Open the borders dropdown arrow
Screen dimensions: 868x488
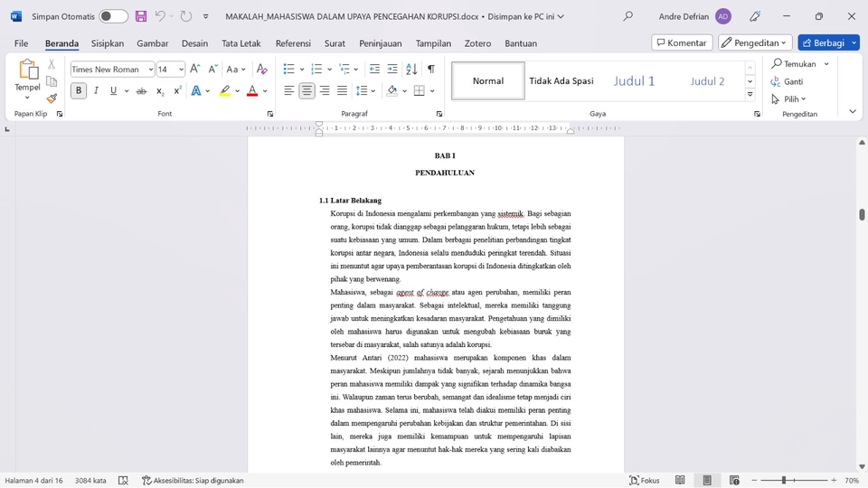(432, 90)
